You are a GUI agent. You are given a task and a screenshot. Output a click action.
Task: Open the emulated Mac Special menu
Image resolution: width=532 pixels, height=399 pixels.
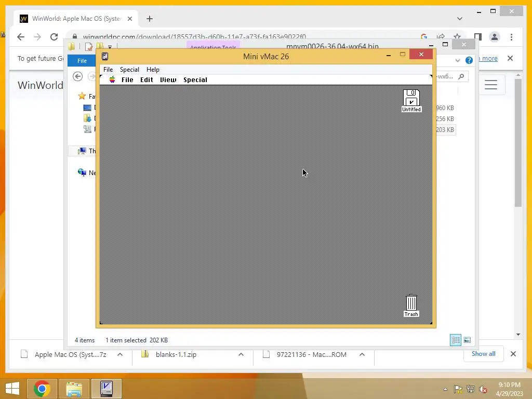(x=195, y=79)
